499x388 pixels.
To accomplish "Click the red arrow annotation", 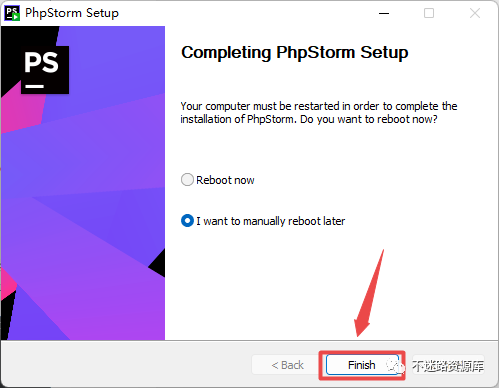I will click(x=369, y=294).
